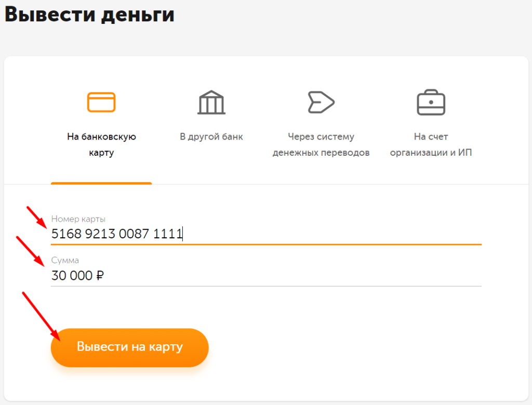Click the "30 000" amount value

[x=72, y=276]
